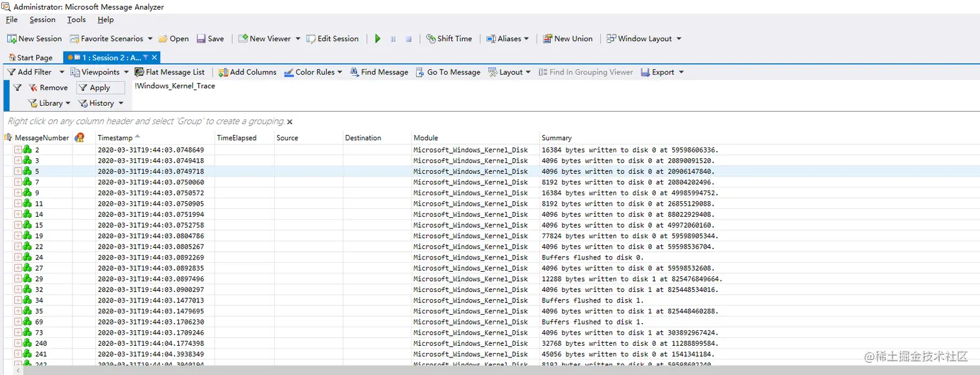Expand message number 69 row
Screen dimensions: 980x375
[x=17, y=322]
